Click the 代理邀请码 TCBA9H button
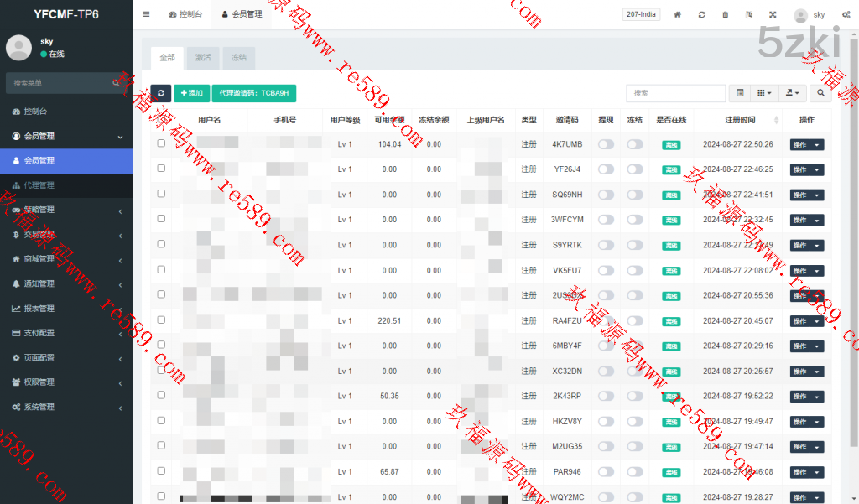This screenshot has height=504, width=859. click(x=254, y=93)
